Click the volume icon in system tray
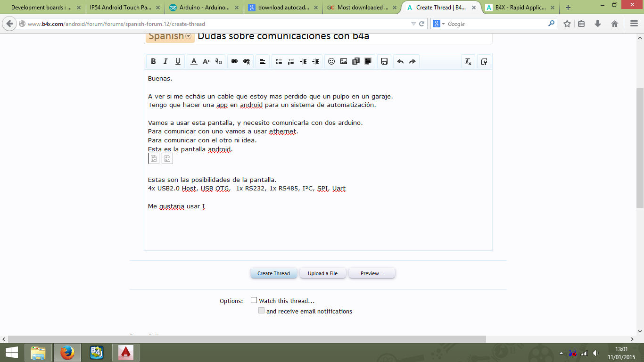Viewport: 644px width, 362px height. (595, 353)
